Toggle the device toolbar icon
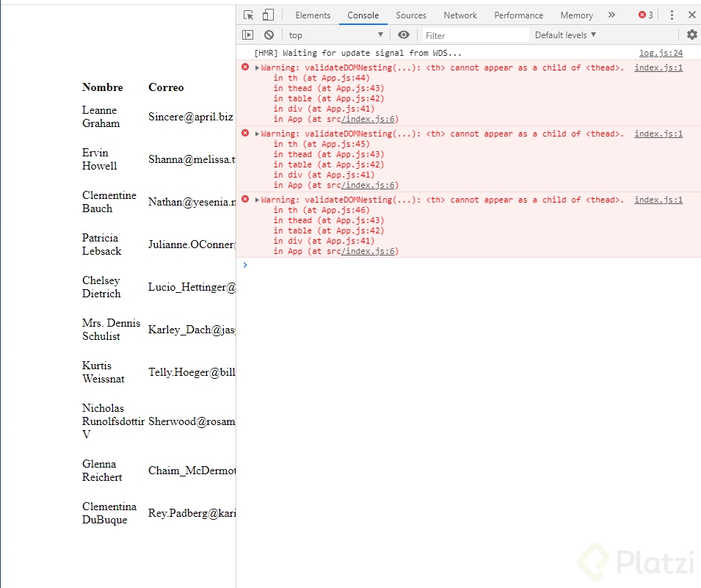701x588 pixels. pos(268,15)
